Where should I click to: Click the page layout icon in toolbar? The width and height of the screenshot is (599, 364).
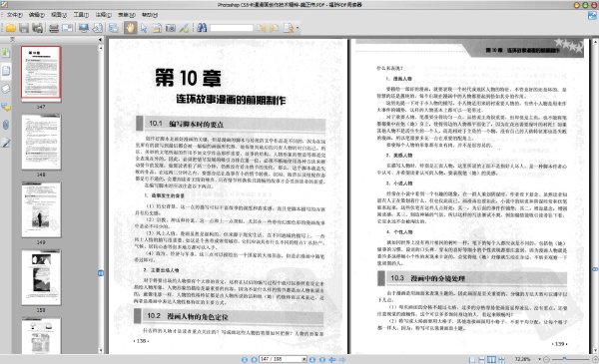(x=114, y=28)
